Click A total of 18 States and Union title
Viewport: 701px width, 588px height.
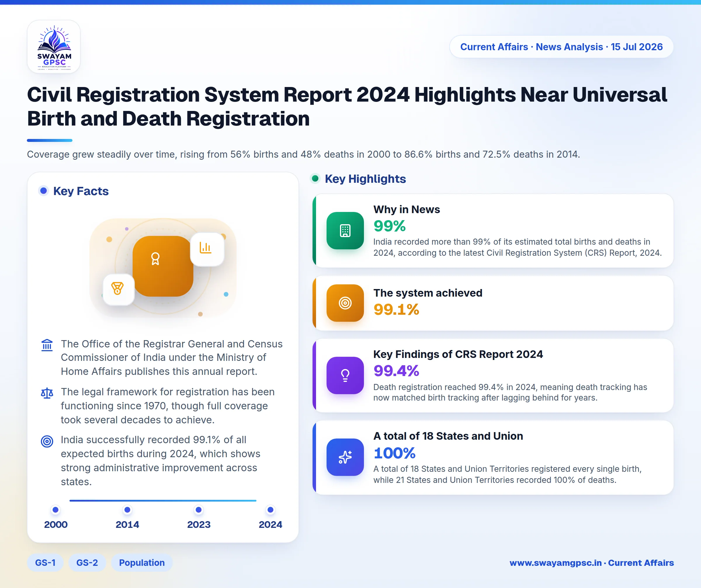coord(448,436)
